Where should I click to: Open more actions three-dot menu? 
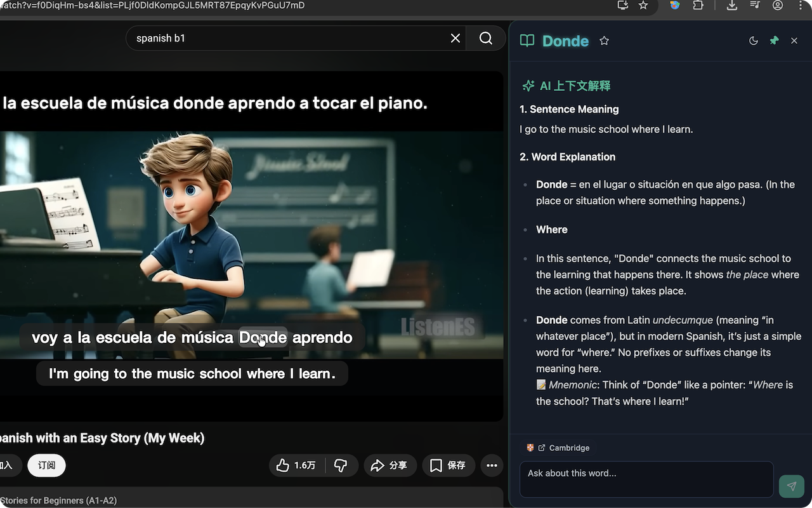click(x=492, y=465)
